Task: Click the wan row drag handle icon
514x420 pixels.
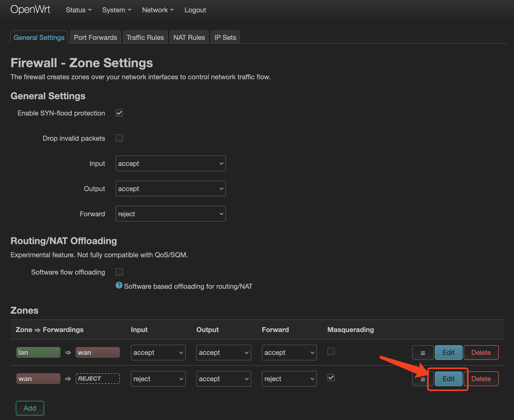Action: [x=423, y=379]
